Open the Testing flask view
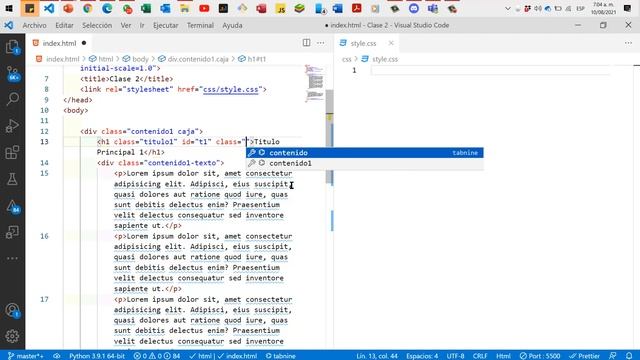Screen dimensions: 640x360 pos(12,179)
